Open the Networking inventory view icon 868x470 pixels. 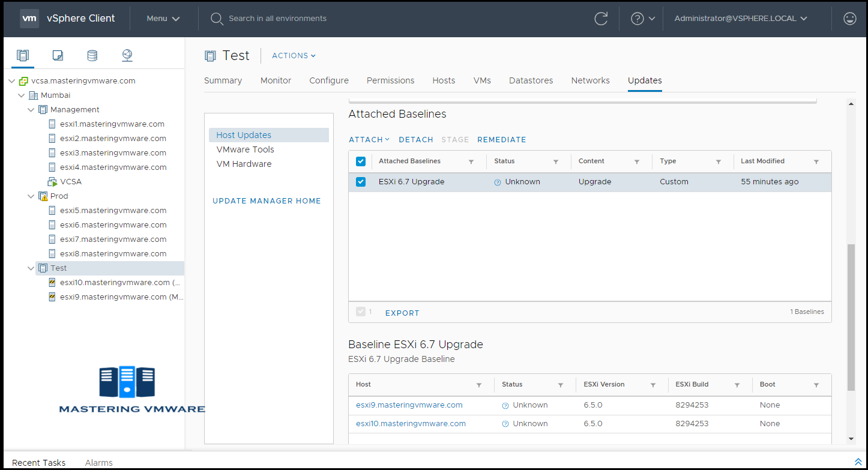click(x=127, y=56)
